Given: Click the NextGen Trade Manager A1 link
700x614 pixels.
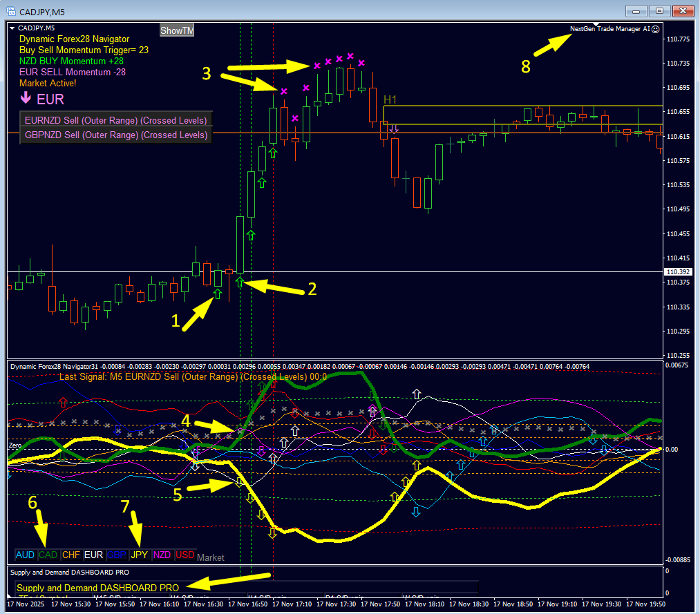Looking at the screenshot, I should tap(612, 29).
